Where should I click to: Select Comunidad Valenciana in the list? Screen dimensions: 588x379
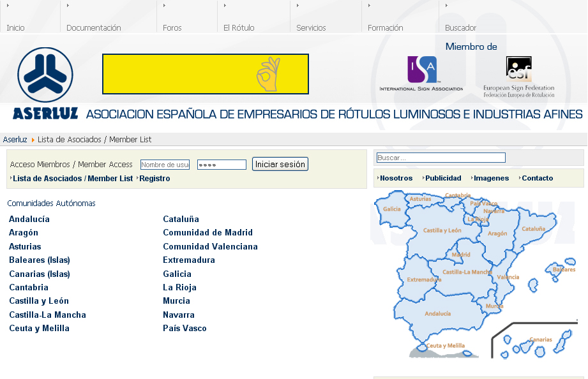point(211,246)
